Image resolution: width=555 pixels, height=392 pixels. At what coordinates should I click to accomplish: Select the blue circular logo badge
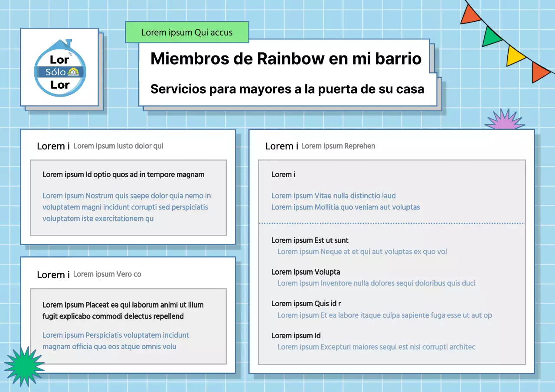[60, 69]
